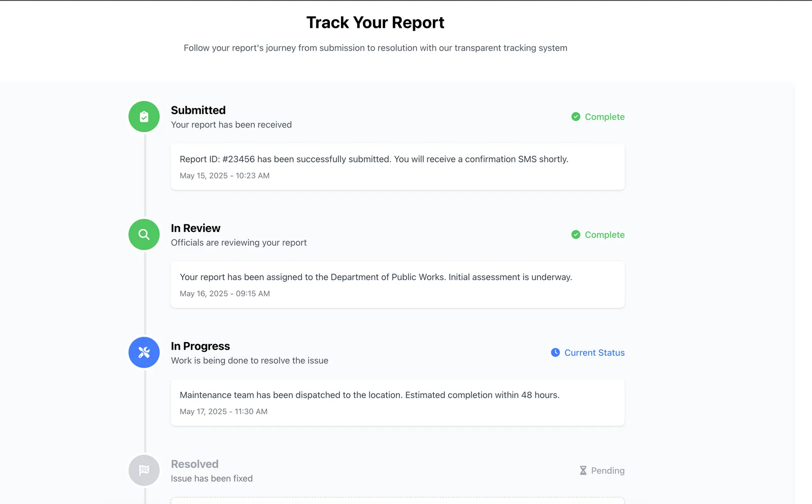Click the green Submitted clipboard icon
Screen dimensions: 812x504
tap(144, 117)
